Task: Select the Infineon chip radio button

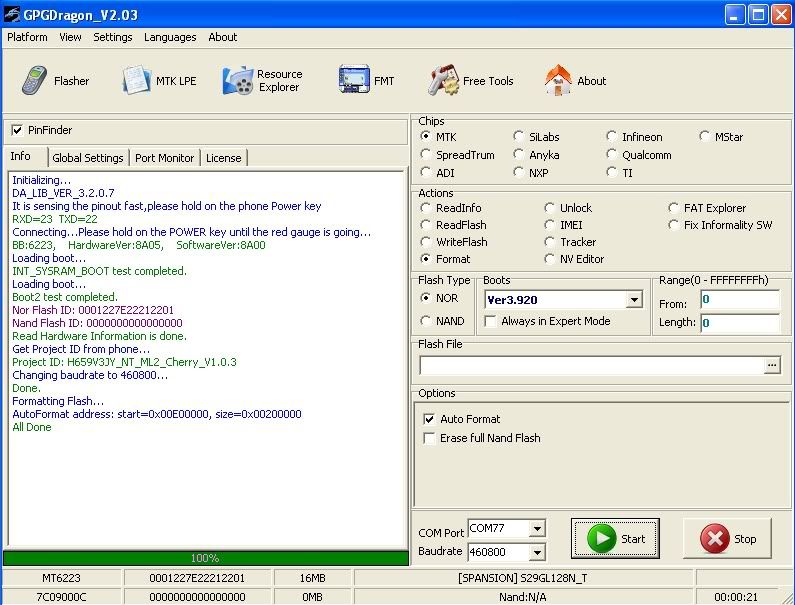Action: point(611,136)
